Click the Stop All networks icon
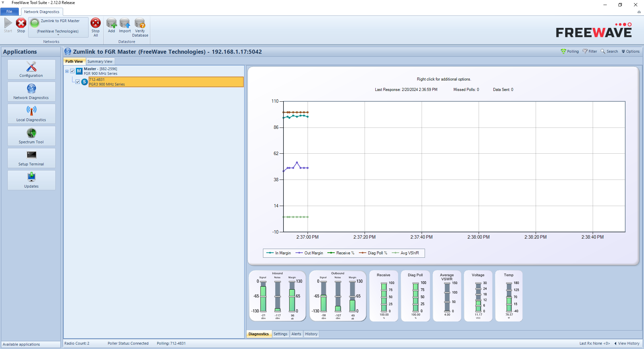 point(96,27)
